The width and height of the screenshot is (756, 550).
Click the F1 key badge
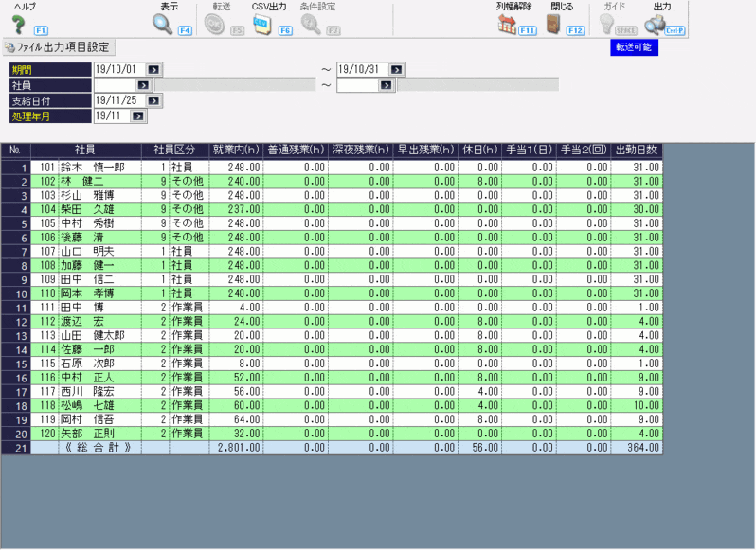(x=41, y=31)
